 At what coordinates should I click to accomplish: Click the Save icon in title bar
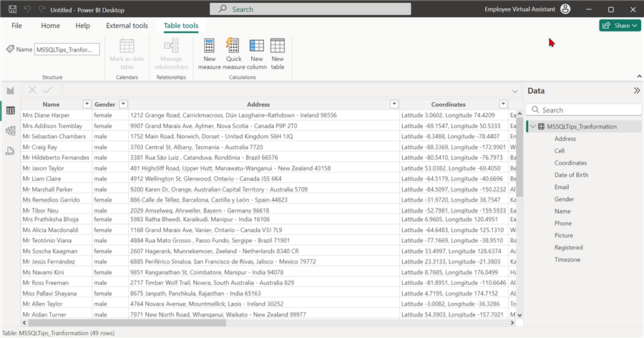[x=11, y=9]
